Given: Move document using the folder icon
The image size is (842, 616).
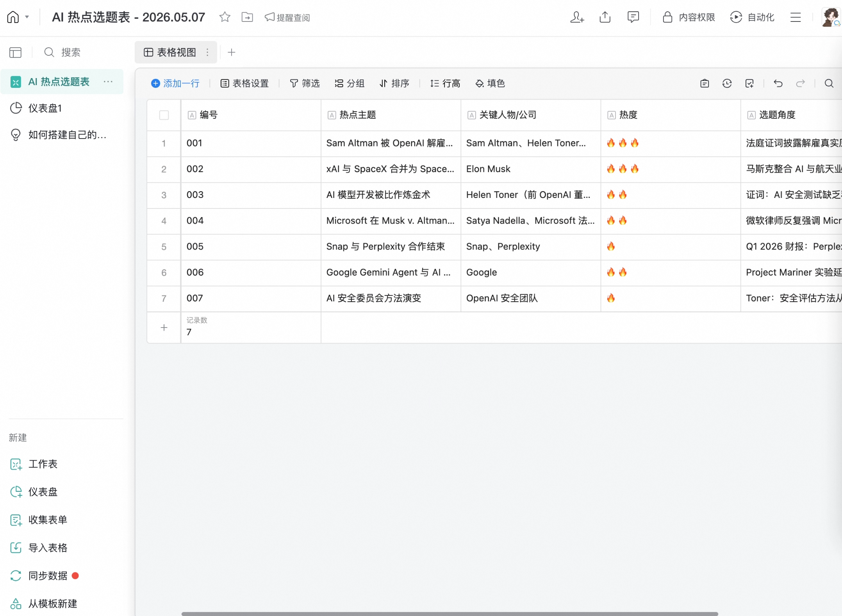Looking at the screenshot, I should coord(247,17).
